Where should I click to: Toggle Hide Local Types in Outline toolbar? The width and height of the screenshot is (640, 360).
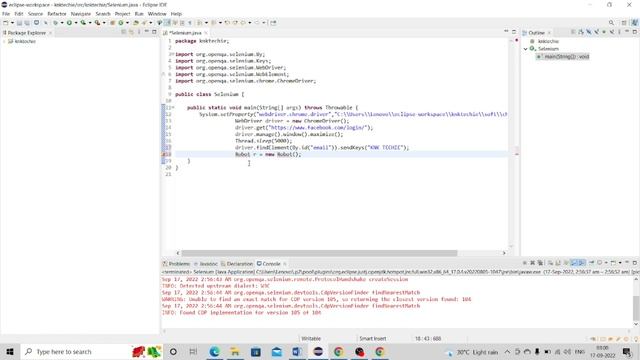click(612, 32)
